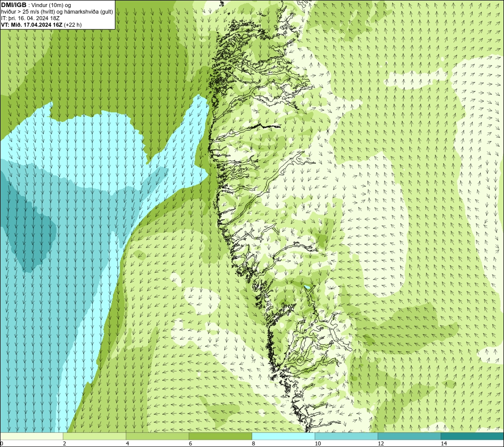
Task: Click the legend value "4"
Action: [128, 443]
